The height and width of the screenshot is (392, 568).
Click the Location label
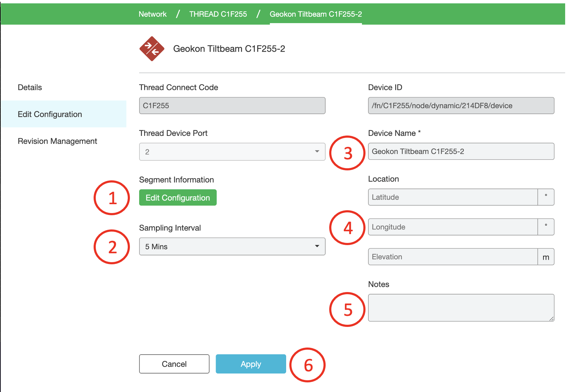(383, 179)
